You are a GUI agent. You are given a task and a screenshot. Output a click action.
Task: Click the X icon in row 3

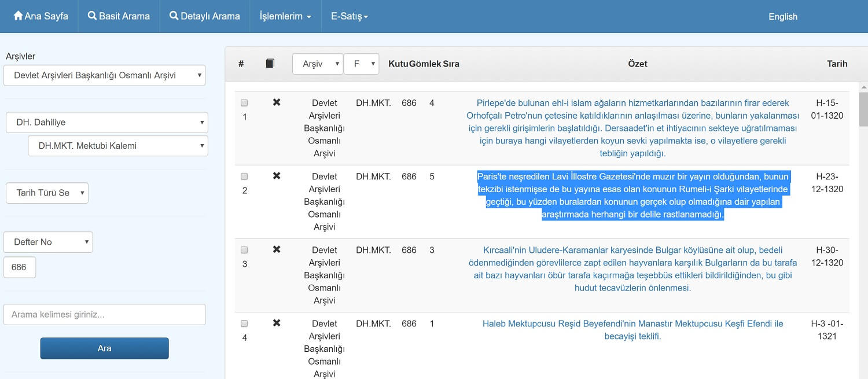pos(277,249)
